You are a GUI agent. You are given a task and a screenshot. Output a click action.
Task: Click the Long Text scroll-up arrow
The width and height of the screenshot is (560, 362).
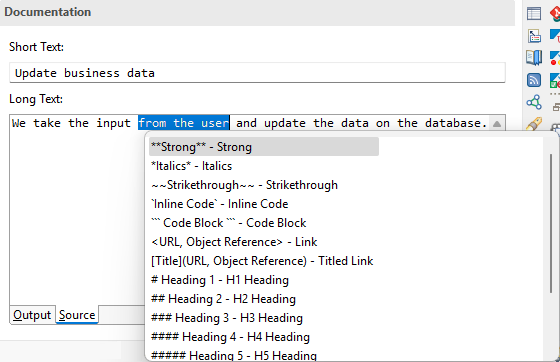tap(497, 124)
